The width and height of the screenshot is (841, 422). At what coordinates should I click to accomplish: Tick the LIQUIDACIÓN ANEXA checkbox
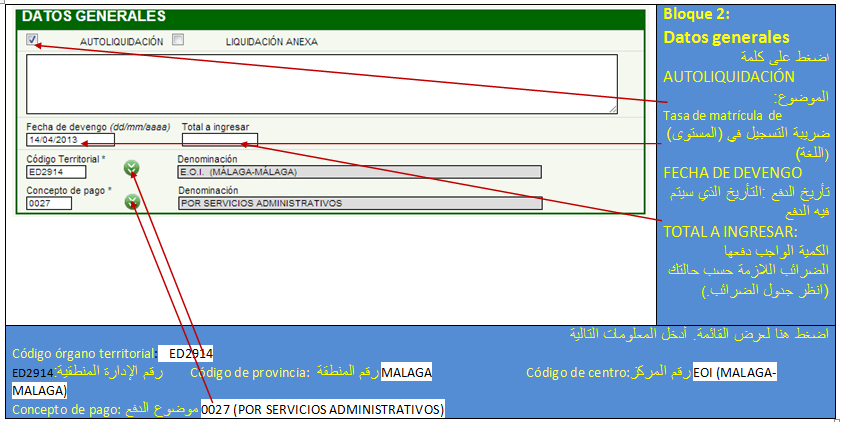pos(178,40)
